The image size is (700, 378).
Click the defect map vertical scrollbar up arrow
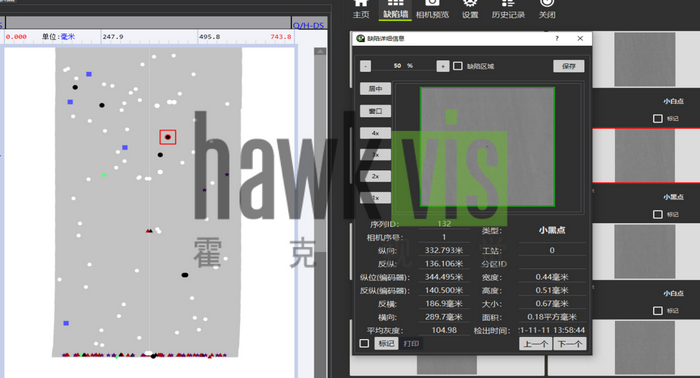point(320,52)
